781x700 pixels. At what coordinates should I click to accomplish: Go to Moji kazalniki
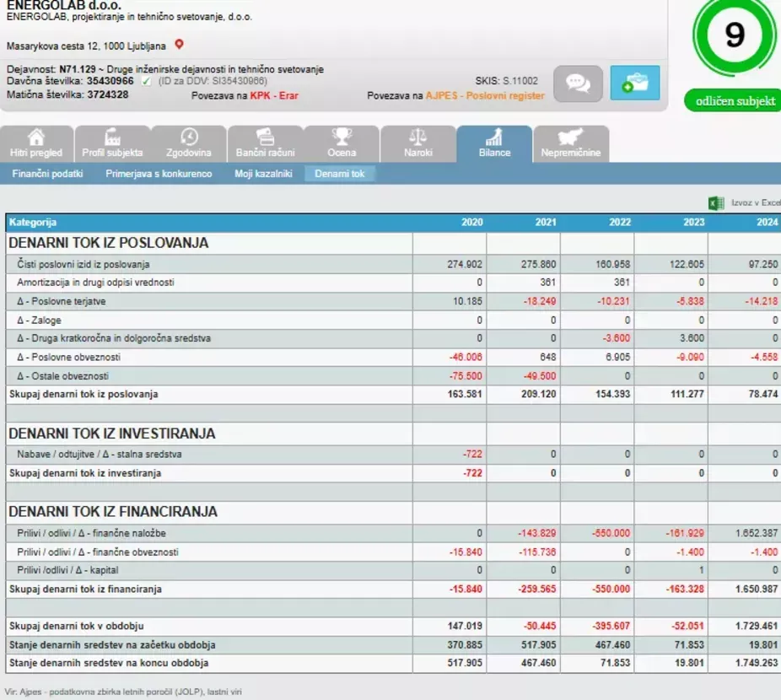263,174
